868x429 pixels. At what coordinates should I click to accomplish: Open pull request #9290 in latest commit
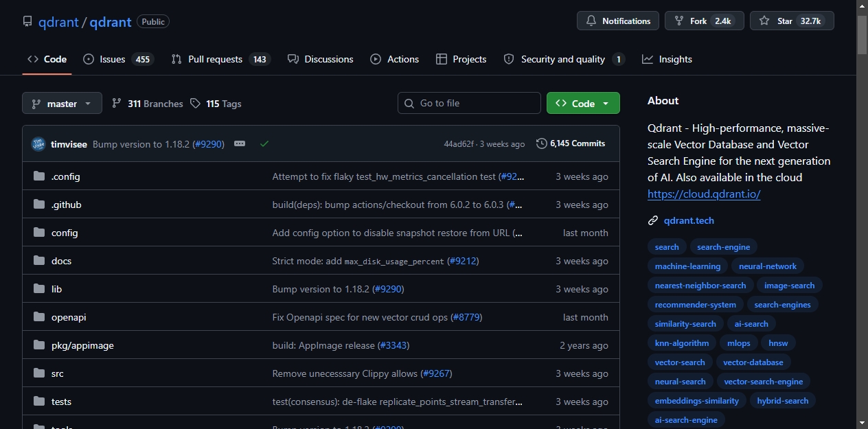click(x=209, y=144)
